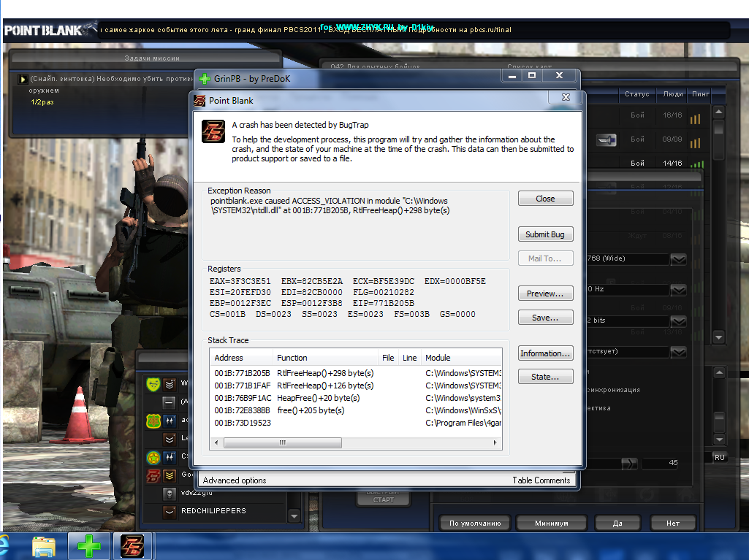Select stack row 001B:771B205B
Image resolution: width=749 pixels, height=560 pixels.
tap(356, 373)
